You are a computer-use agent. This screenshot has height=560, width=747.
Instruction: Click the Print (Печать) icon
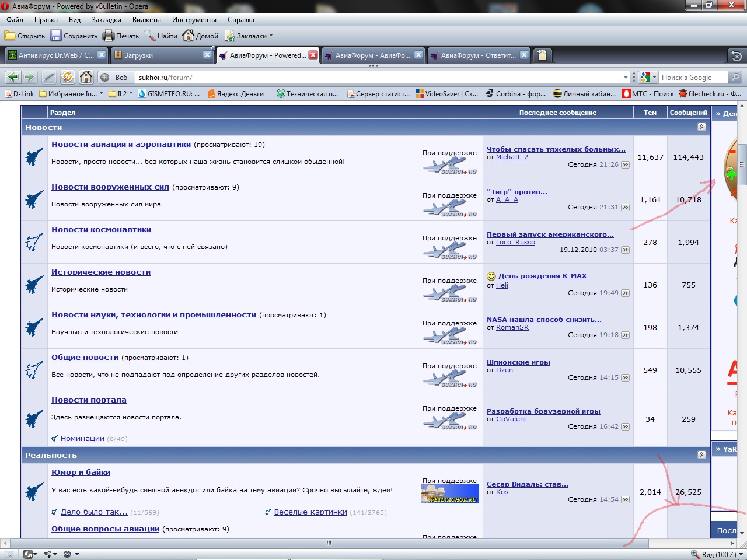point(108,36)
